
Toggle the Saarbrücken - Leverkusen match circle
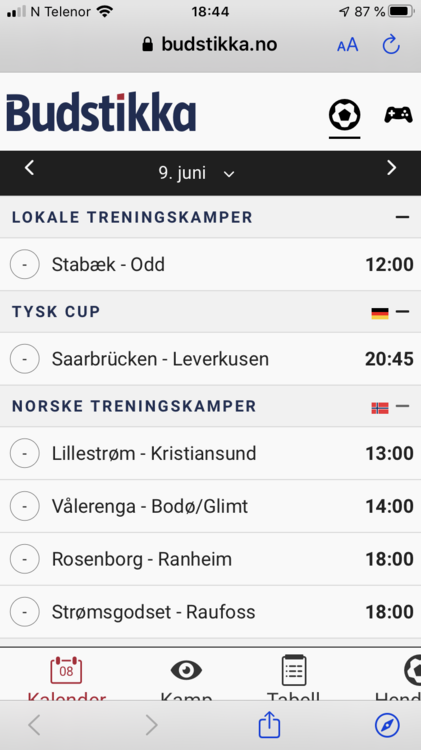(24, 359)
